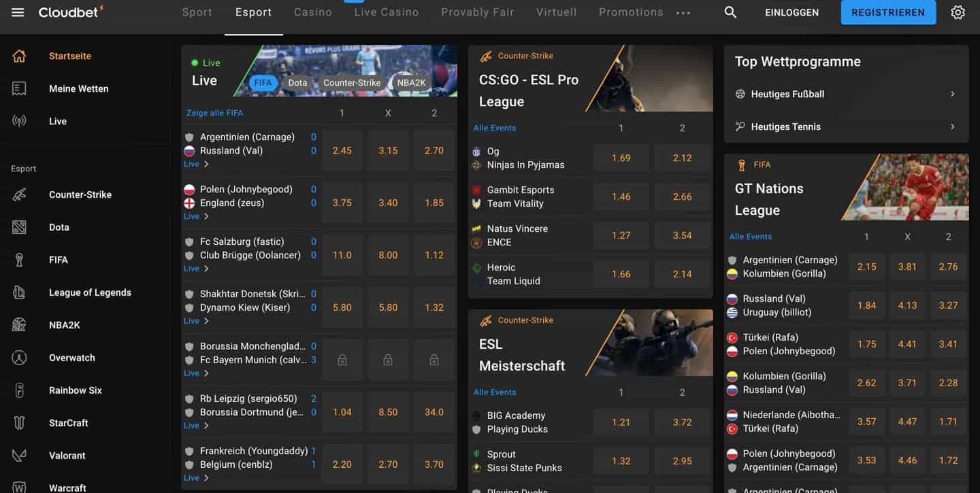
Task: Click the Overwatch sidebar icon
Action: pyautogui.click(x=19, y=358)
